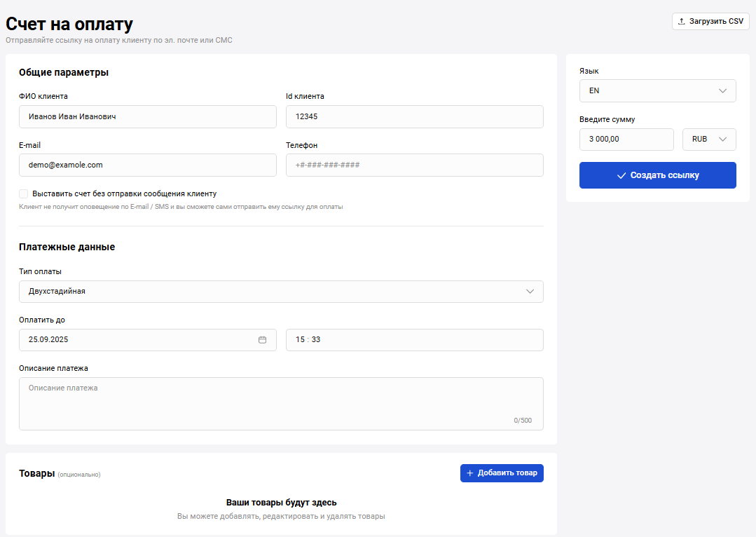Click the Добавить товар button

click(502, 473)
